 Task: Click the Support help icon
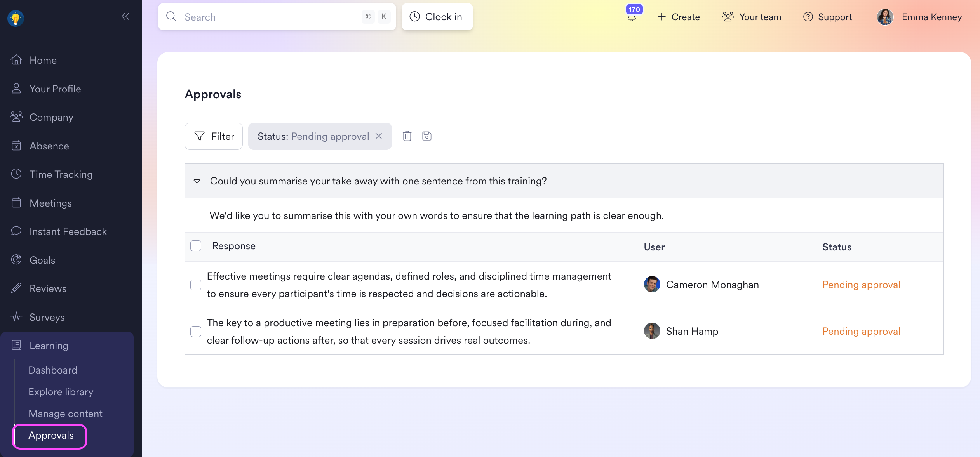[808, 17]
